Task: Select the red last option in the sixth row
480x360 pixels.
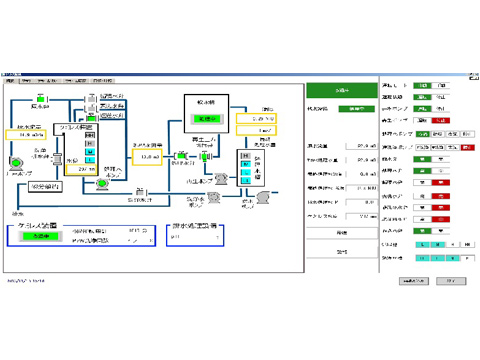Action: [467, 147]
